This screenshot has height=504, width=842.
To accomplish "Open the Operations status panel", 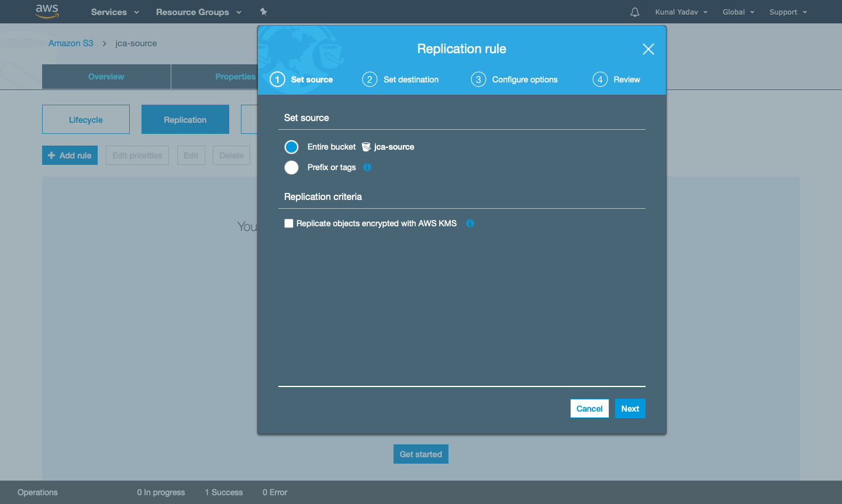I will click(37, 492).
